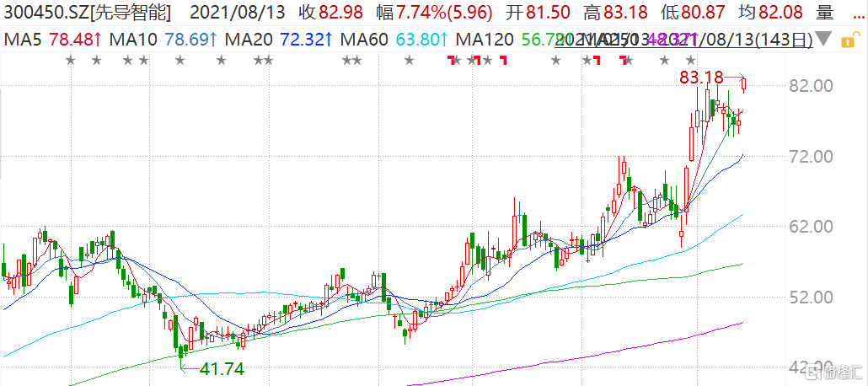
Task: Click the leftmost gray star event marker
Action: tap(70, 60)
